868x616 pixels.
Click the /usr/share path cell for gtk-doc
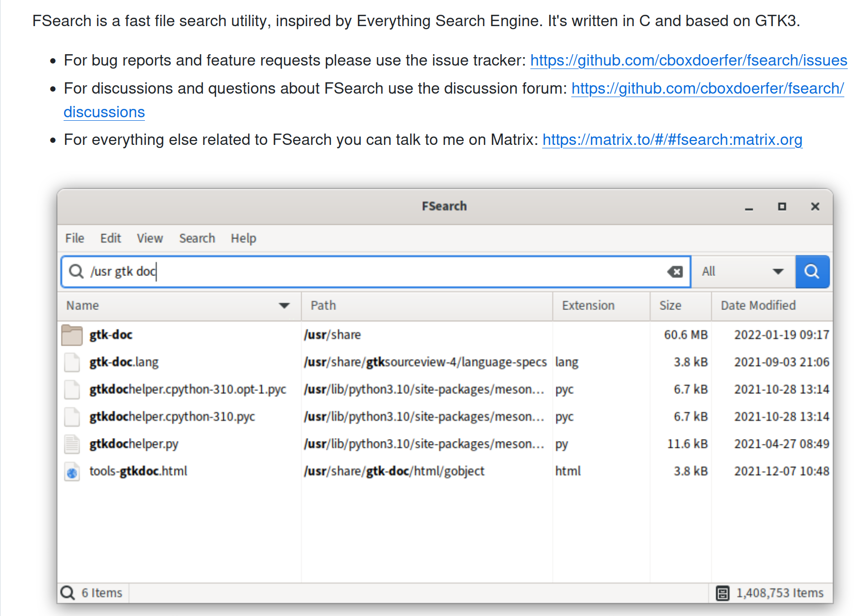point(332,335)
